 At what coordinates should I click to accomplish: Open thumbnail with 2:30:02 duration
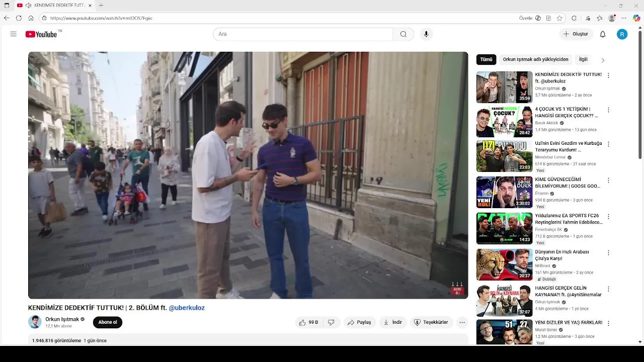[504, 192]
